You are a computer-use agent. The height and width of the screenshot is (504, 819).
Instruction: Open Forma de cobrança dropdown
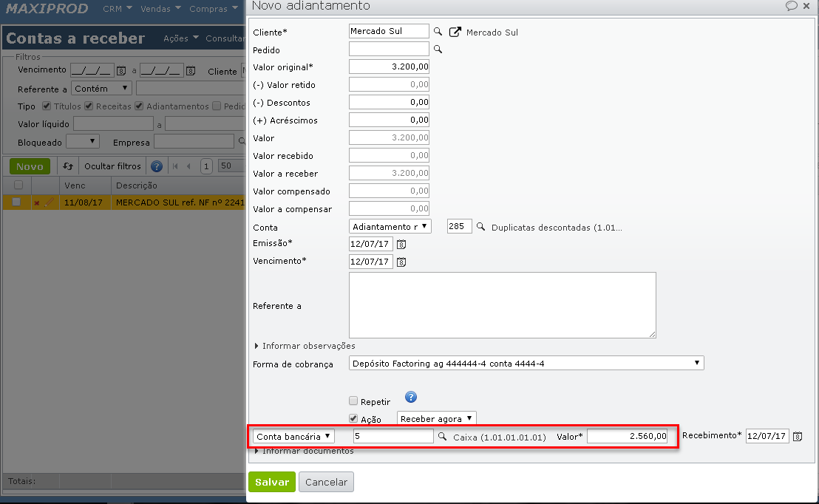pyautogui.click(x=526, y=363)
